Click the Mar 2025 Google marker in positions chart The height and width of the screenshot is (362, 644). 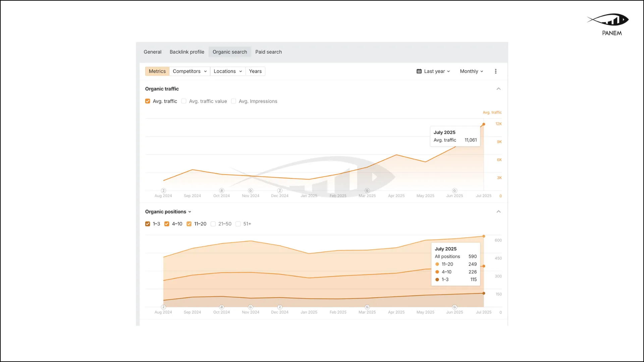pos(367,307)
